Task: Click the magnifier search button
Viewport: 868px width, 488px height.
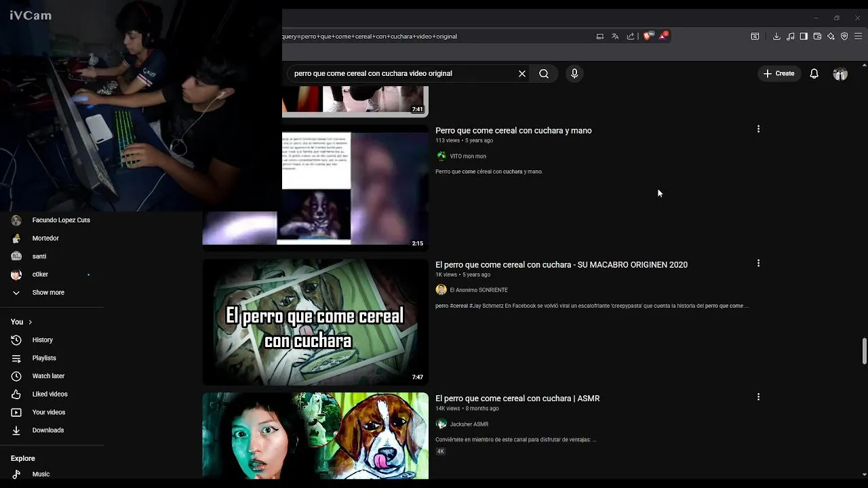Action: 544,73
